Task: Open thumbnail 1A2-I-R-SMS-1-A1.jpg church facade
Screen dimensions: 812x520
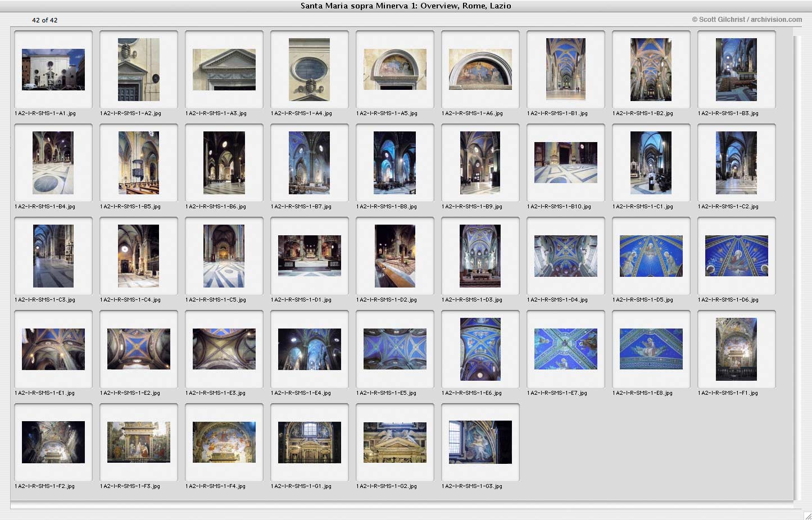Action: pyautogui.click(x=53, y=70)
